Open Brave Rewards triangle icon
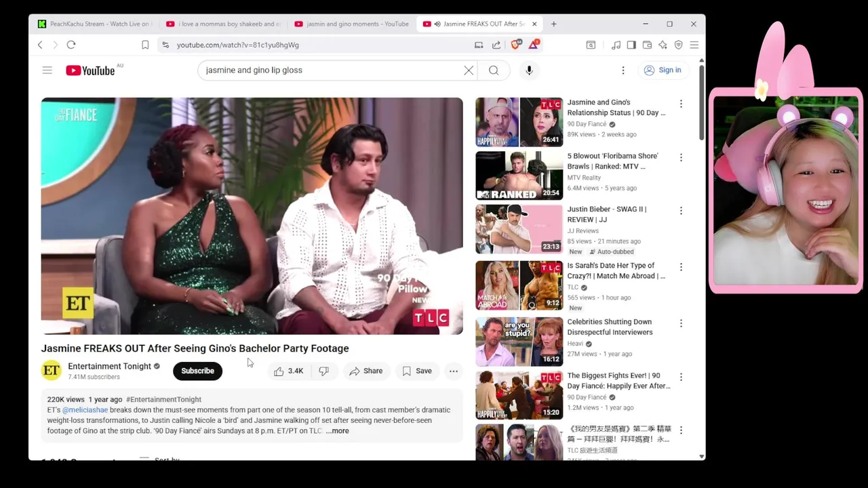 (x=534, y=45)
